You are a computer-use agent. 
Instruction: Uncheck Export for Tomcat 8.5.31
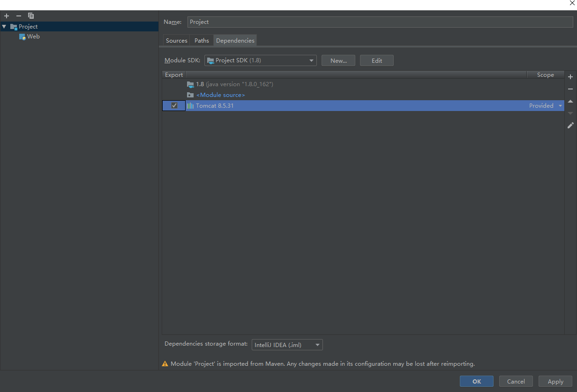[174, 106]
